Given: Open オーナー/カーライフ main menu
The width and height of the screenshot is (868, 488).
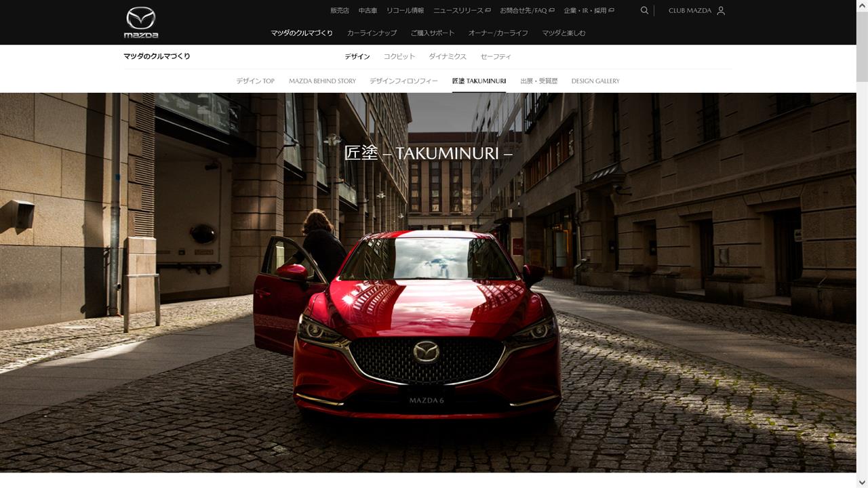Looking at the screenshot, I should click(x=498, y=33).
